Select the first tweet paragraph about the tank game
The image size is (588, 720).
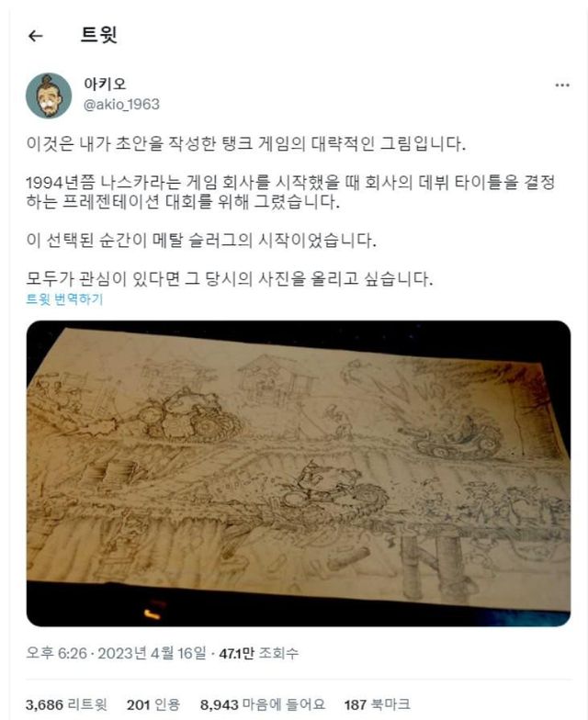[x=246, y=143]
